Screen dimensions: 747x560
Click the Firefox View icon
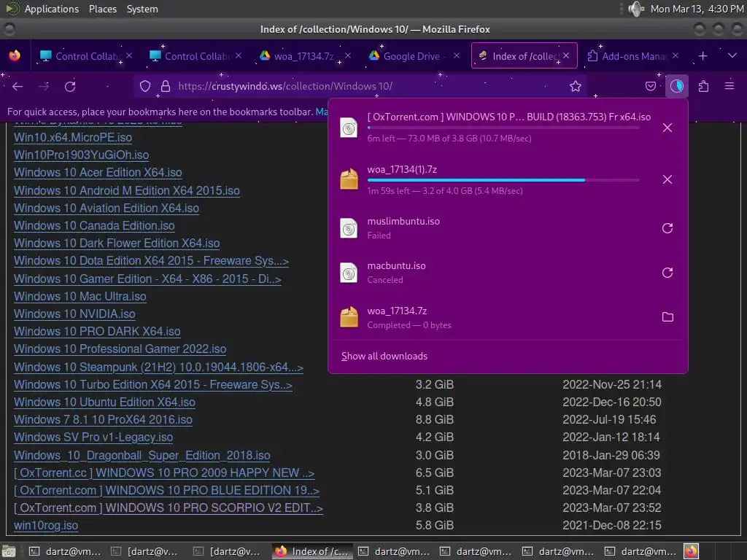coord(15,55)
